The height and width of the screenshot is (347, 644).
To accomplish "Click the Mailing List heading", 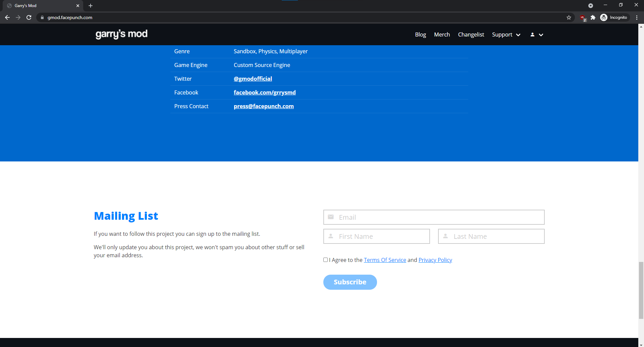I will (x=126, y=216).
